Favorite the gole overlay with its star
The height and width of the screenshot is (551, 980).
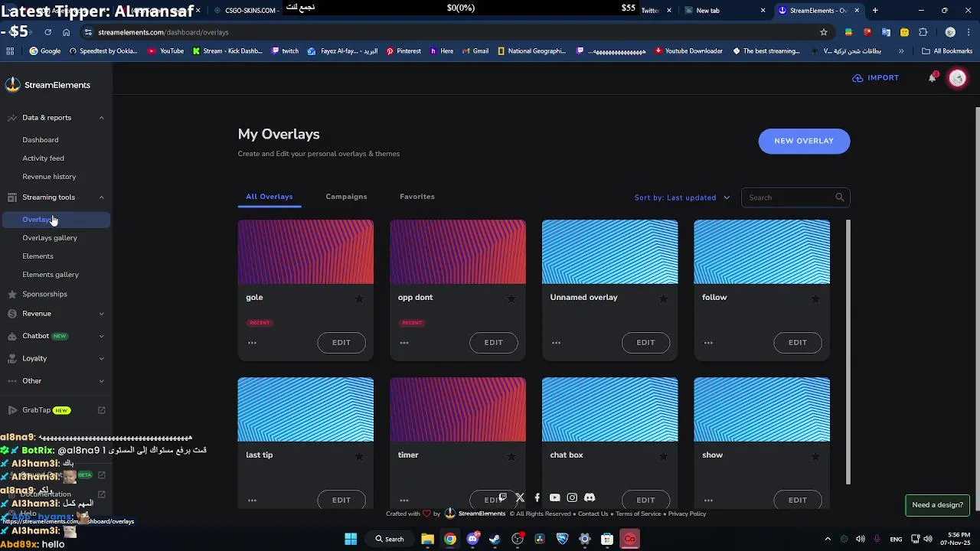pyautogui.click(x=359, y=298)
